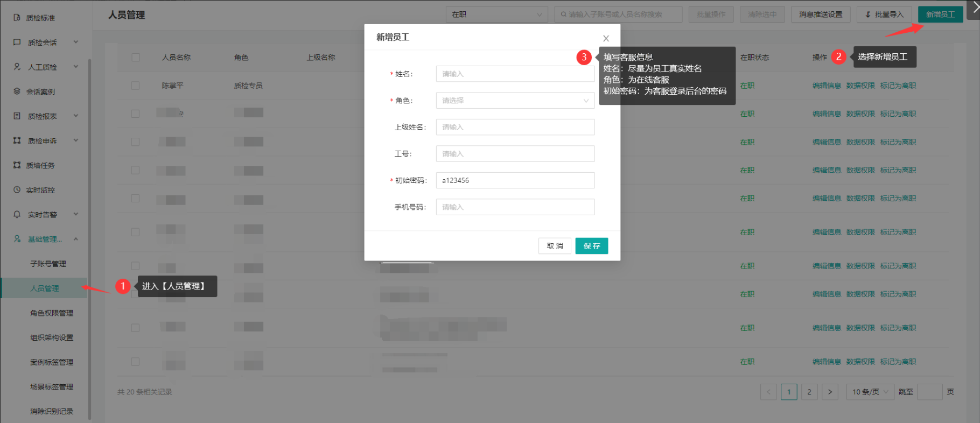Screen dimensions: 980x423
Task: Select page 1 in pagination
Action: (x=789, y=392)
